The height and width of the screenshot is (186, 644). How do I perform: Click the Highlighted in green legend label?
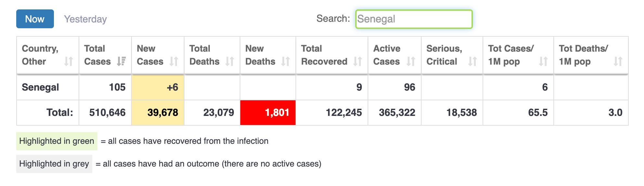tap(57, 141)
